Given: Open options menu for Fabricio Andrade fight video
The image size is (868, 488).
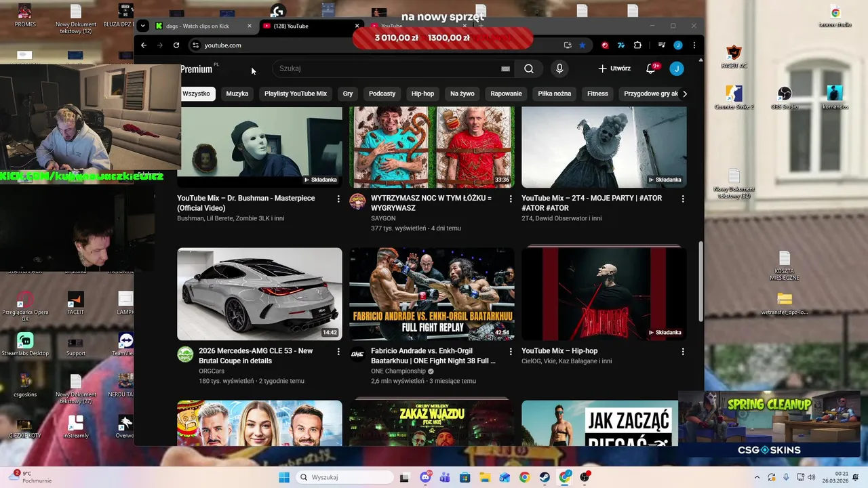Looking at the screenshot, I should [511, 352].
